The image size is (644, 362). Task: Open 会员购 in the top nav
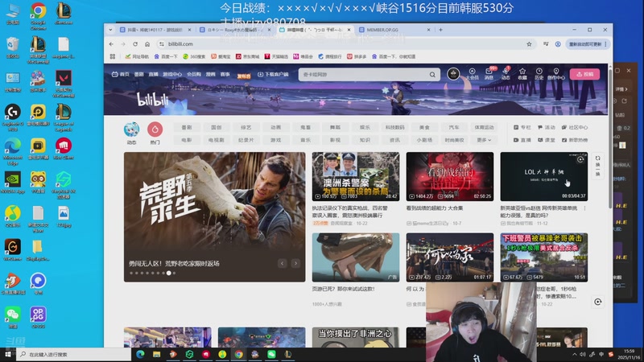(194, 74)
